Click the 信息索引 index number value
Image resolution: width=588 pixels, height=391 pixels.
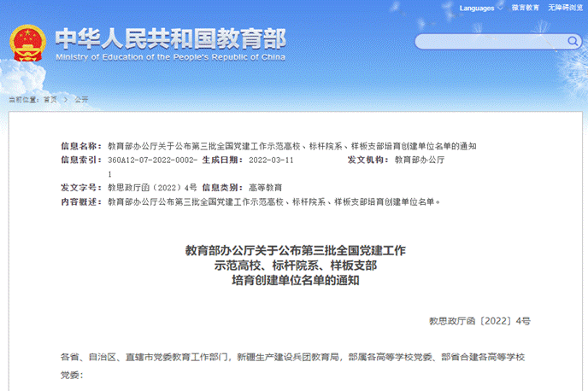click(153, 160)
